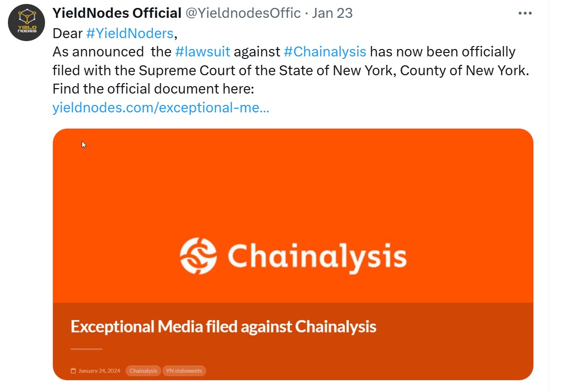The height and width of the screenshot is (392, 564).
Task: Click the short divider line under the headline
Action: click(x=86, y=349)
